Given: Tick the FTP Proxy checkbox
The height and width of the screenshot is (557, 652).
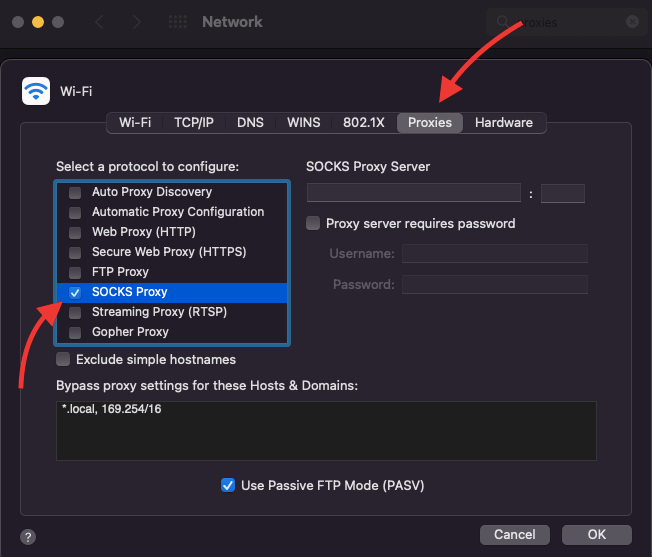Looking at the screenshot, I should pos(75,272).
